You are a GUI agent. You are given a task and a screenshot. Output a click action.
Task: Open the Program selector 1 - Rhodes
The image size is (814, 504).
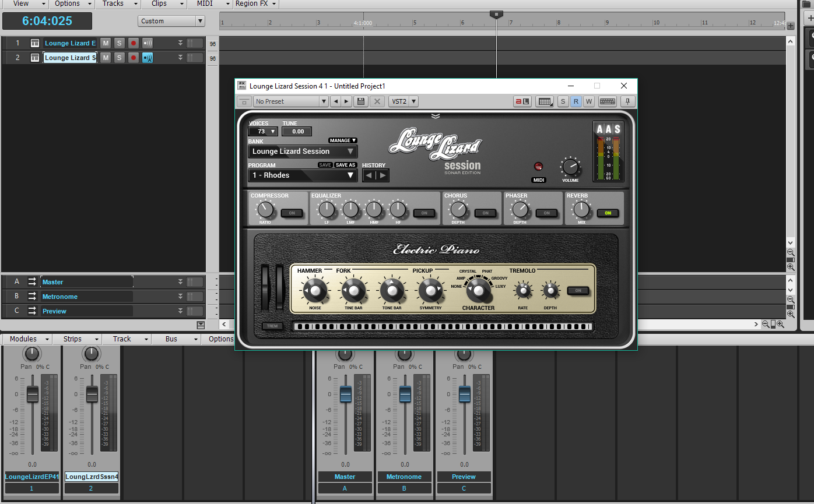point(303,175)
